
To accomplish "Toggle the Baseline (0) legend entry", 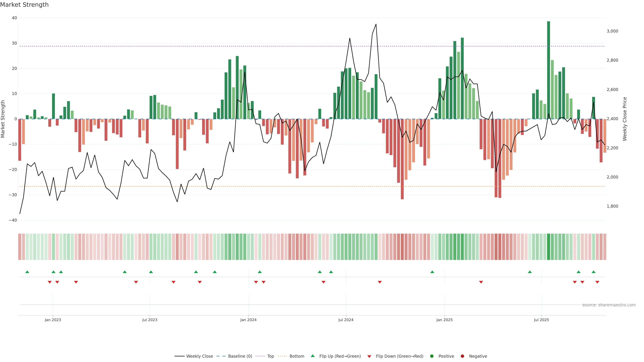I will point(240,356).
